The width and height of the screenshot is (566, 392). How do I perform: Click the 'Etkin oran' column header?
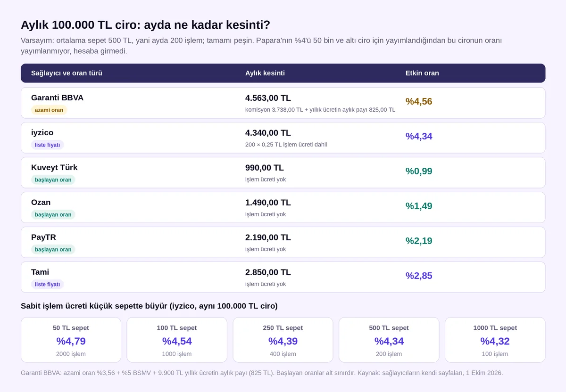(422, 73)
